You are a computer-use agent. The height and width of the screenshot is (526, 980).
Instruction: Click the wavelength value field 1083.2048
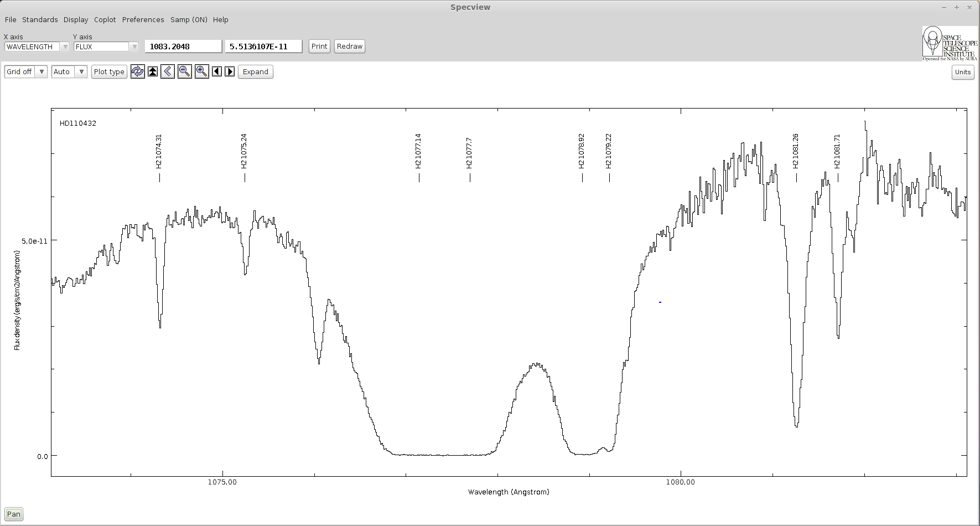[x=183, y=47]
